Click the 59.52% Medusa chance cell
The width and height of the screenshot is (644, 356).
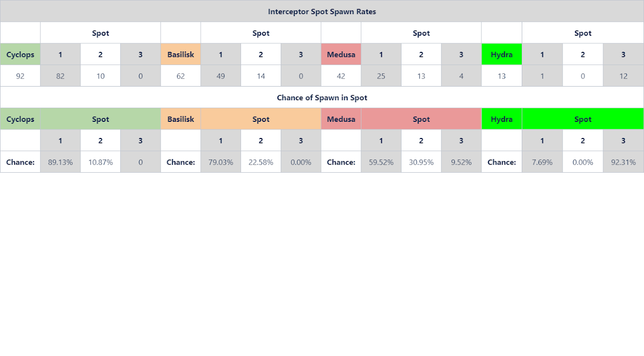[x=381, y=162]
